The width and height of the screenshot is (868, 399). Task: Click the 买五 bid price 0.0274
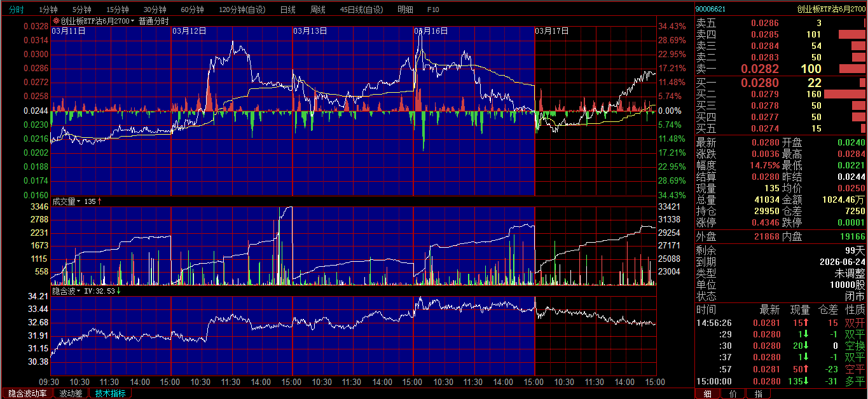765,128
